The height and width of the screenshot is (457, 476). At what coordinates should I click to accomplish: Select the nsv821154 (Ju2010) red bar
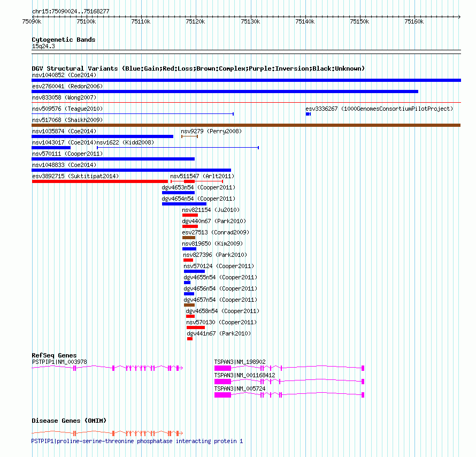pyautogui.click(x=190, y=215)
